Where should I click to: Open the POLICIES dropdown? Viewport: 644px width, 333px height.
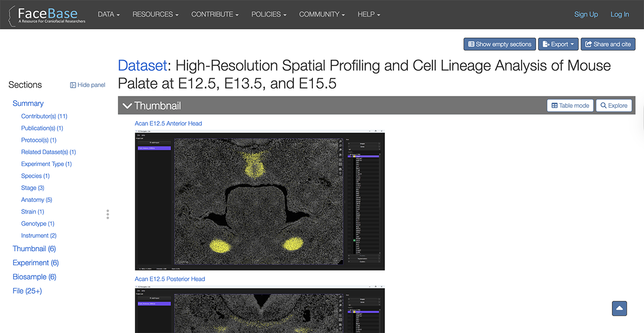(x=268, y=15)
